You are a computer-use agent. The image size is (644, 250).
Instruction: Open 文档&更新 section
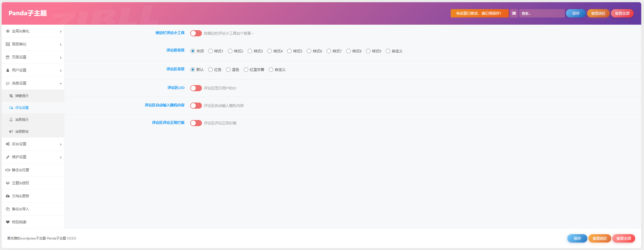(x=33, y=196)
